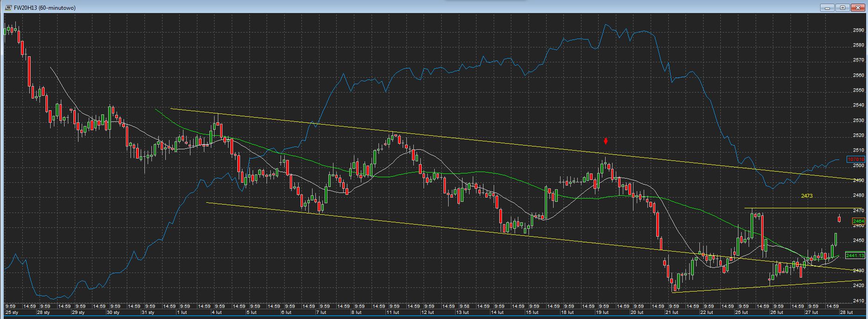Click the 11 lut date label
The image size is (868, 319).
tap(393, 312)
